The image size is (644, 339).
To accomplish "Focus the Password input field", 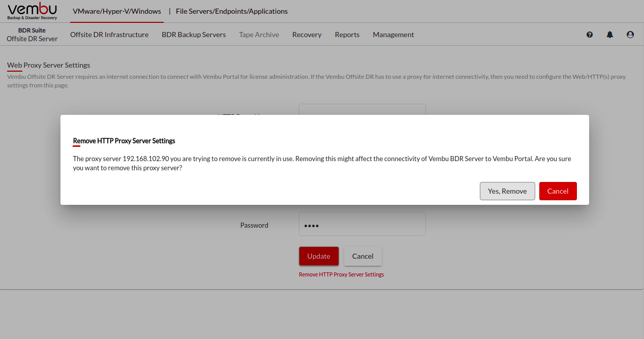I will pyautogui.click(x=362, y=224).
